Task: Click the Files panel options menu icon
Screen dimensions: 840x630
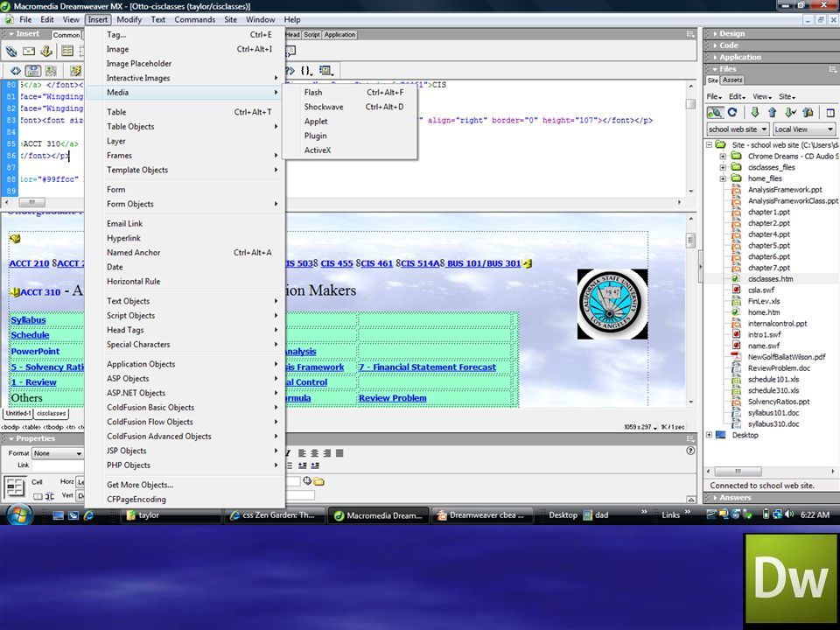Action: 832,69
